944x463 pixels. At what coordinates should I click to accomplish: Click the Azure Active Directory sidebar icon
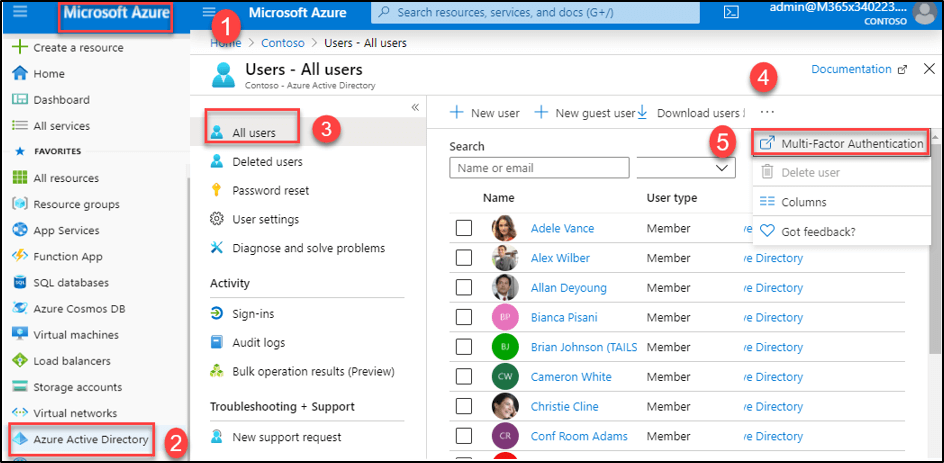click(x=19, y=439)
